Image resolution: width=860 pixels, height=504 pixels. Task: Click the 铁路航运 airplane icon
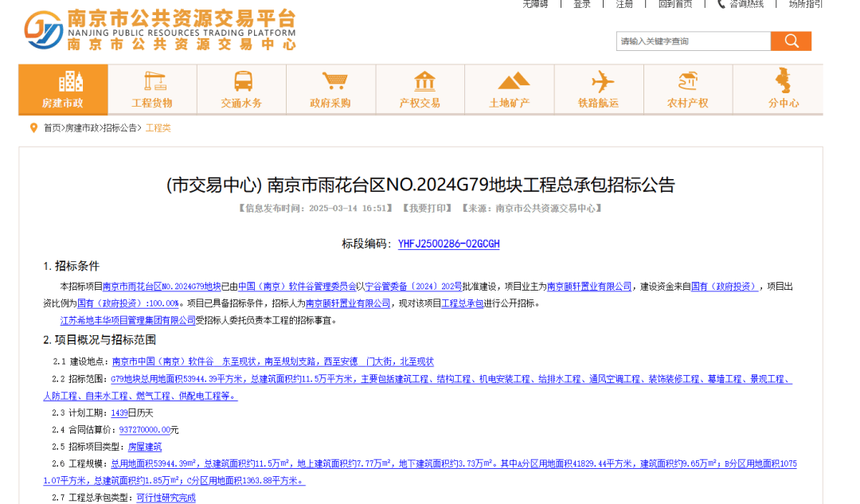(602, 82)
